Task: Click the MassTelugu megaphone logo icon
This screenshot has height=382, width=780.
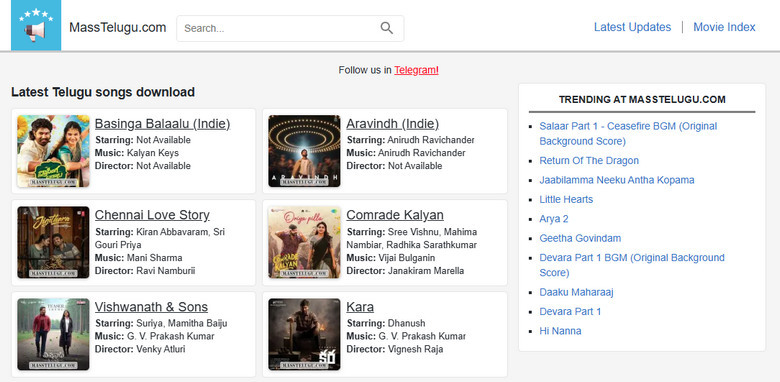Action: [36, 25]
